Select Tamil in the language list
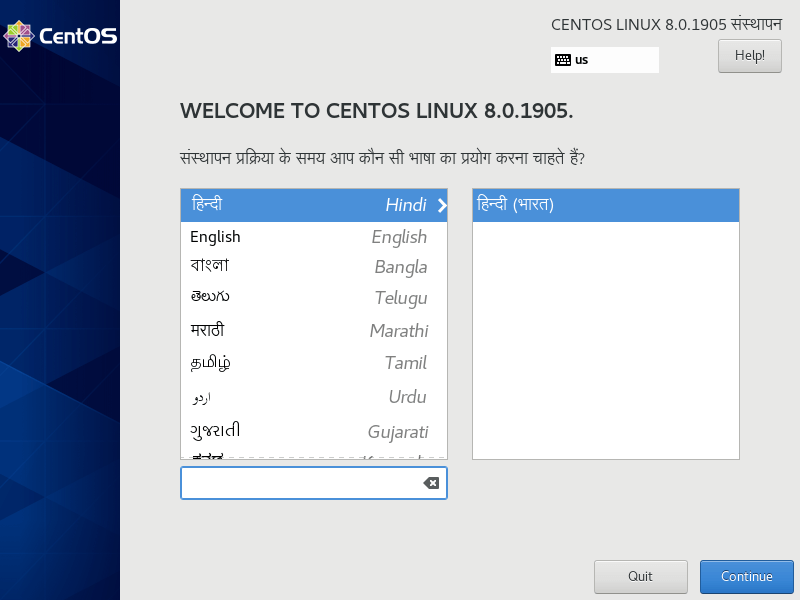 pyautogui.click(x=313, y=363)
